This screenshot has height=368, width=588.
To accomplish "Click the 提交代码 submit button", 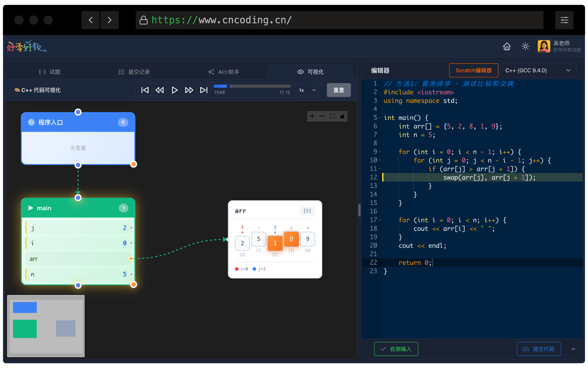I will tap(539, 349).
